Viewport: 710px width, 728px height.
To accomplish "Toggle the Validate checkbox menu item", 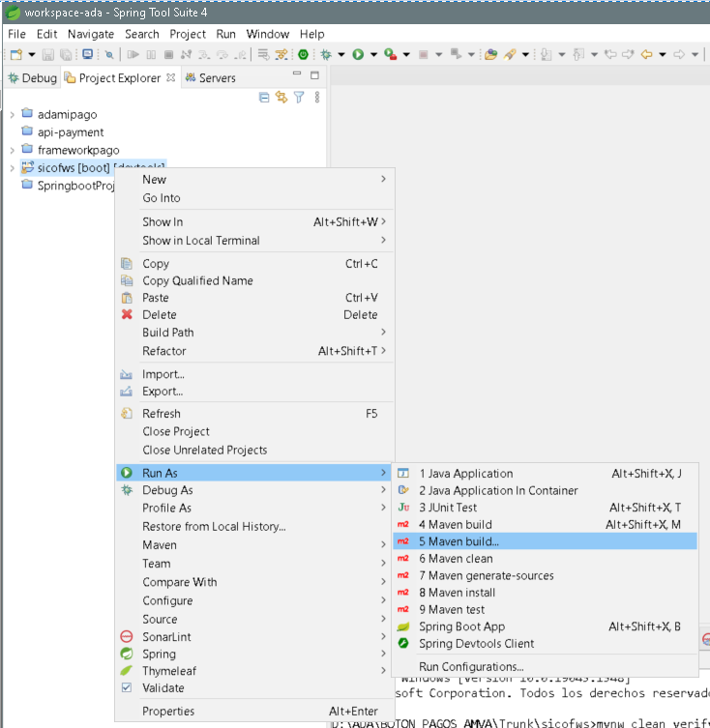I will point(126,688).
